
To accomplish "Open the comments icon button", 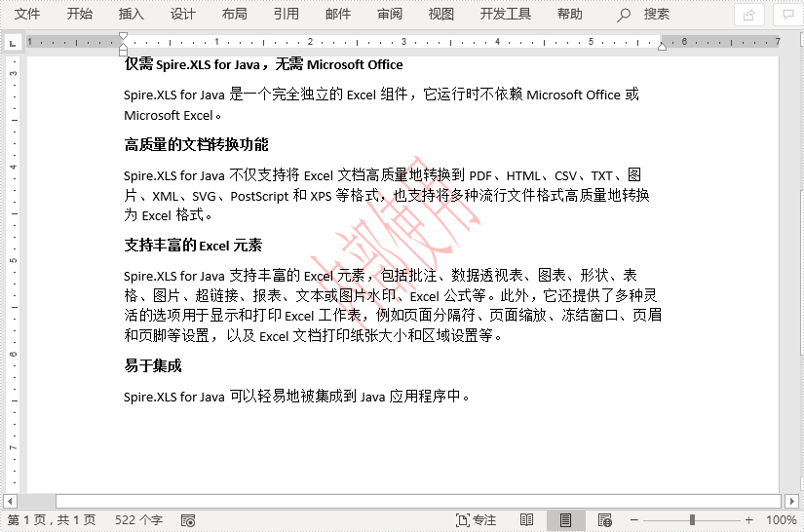I will tap(788, 15).
